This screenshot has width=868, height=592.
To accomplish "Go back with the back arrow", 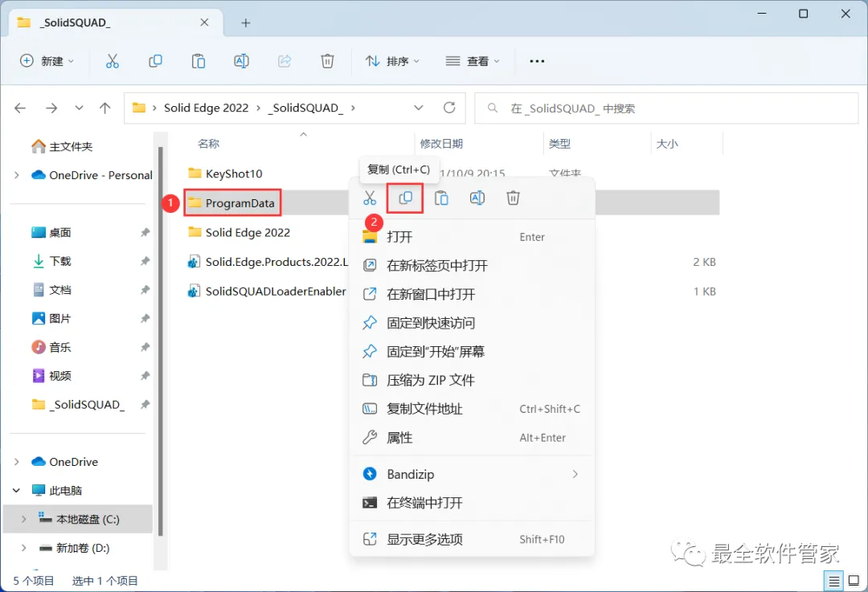I will click(x=20, y=108).
